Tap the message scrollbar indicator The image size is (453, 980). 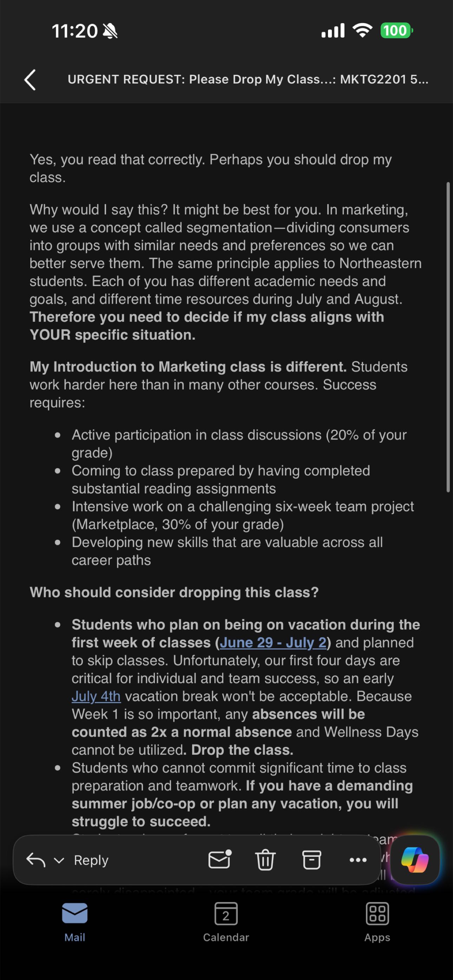(448, 337)
